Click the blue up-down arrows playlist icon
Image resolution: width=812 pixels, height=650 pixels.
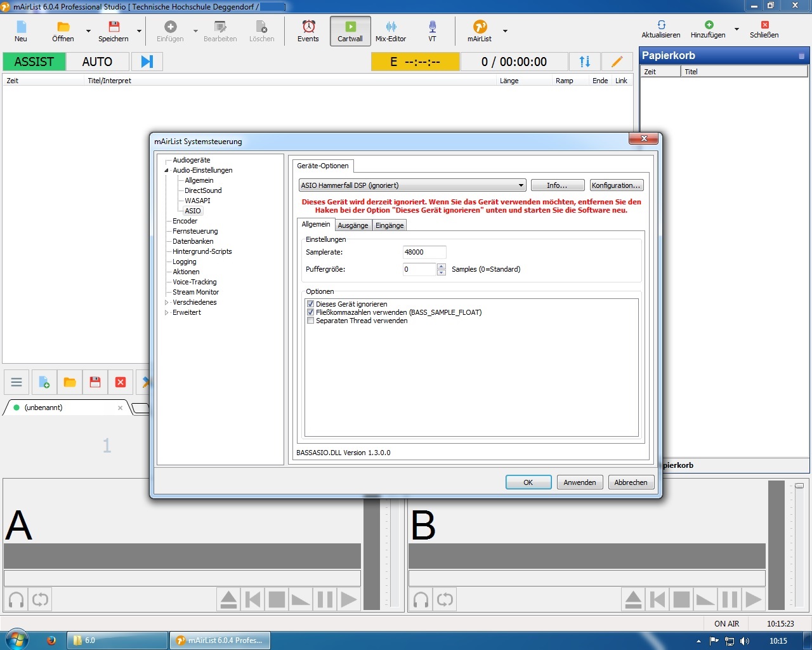[585, 62]
